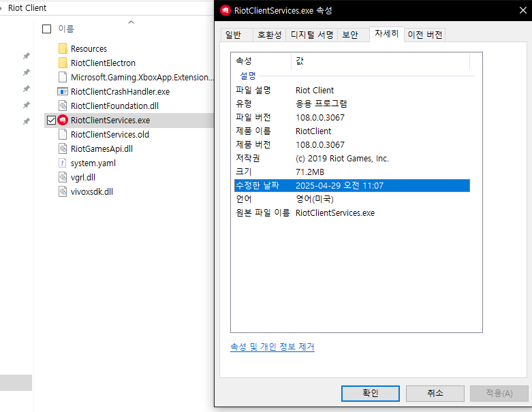Select the highlighted 수정한 날짜 row
Screen dimensions: 532x412
[352, 185]
